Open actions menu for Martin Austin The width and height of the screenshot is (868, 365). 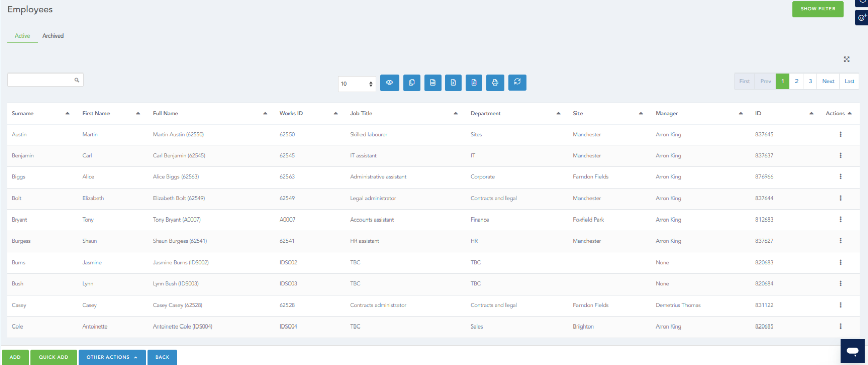point(840,134)
